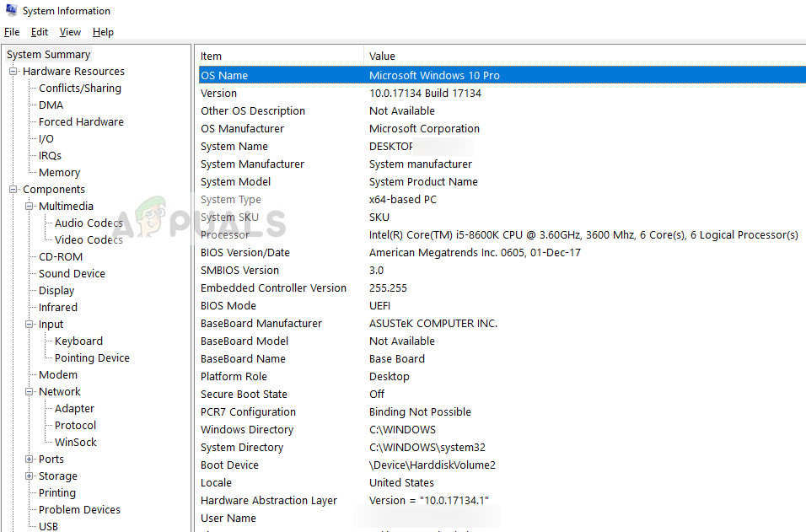Select USB tree item

click(x=48, y=526)
